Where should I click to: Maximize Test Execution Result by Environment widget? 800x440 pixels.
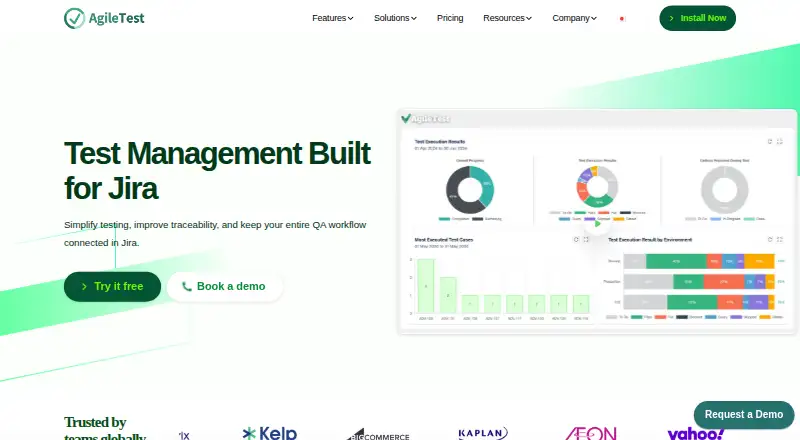tap(780, 239)
